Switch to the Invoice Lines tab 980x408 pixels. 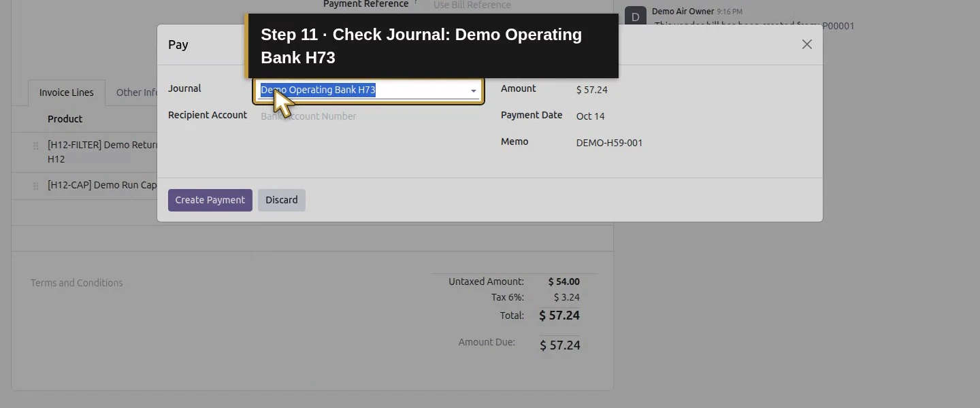point(67,92)
